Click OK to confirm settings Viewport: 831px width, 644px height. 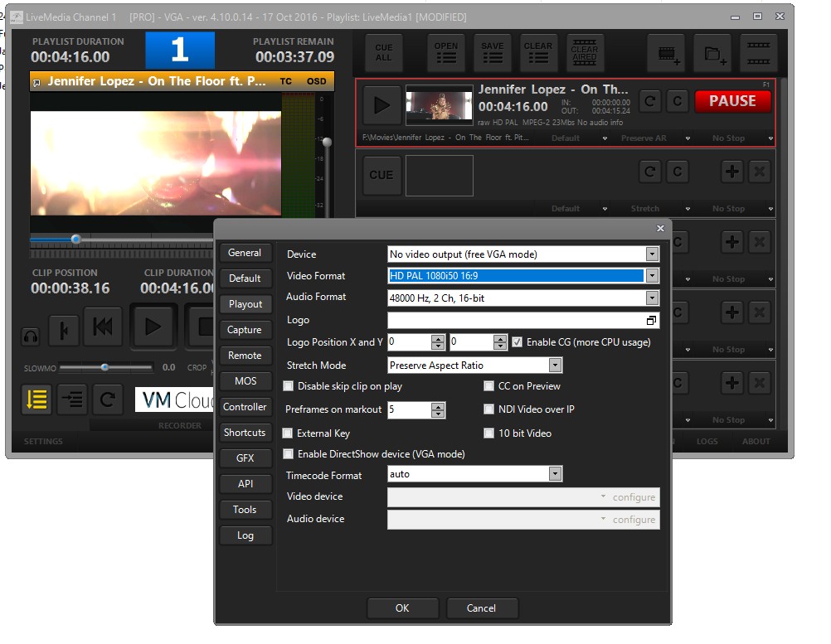click(402, 608)
